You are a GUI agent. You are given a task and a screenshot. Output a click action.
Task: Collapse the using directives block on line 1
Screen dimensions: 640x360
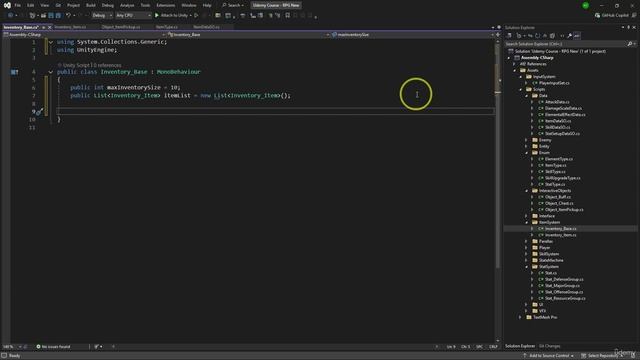(51, 42)
